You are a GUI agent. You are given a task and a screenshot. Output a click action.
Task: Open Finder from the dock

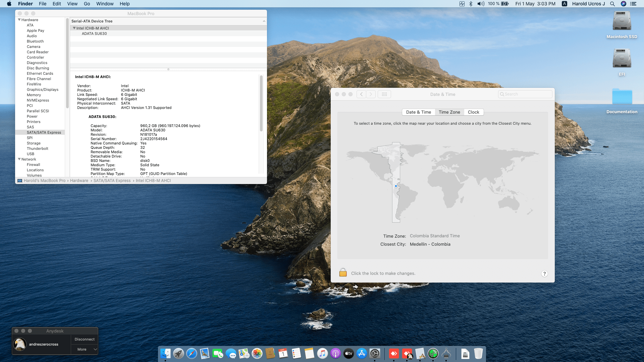click(x=165, y=353)
